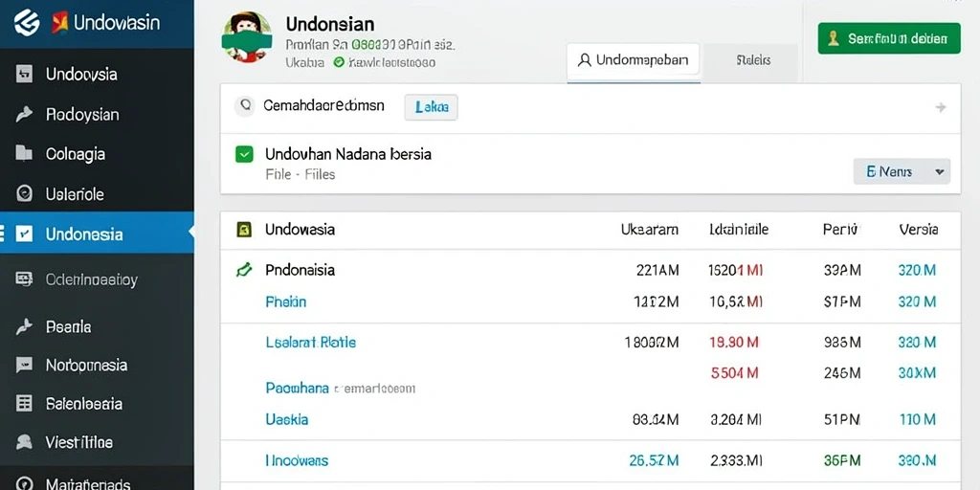This screenshot has width=980, height=490.
Task: Collapse the active Undonasia sidebar menu arrow
Action: (190, 233)
